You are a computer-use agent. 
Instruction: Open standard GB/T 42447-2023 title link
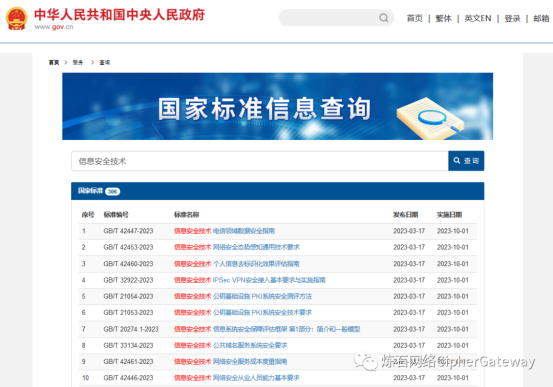click(x=224, y=231)
